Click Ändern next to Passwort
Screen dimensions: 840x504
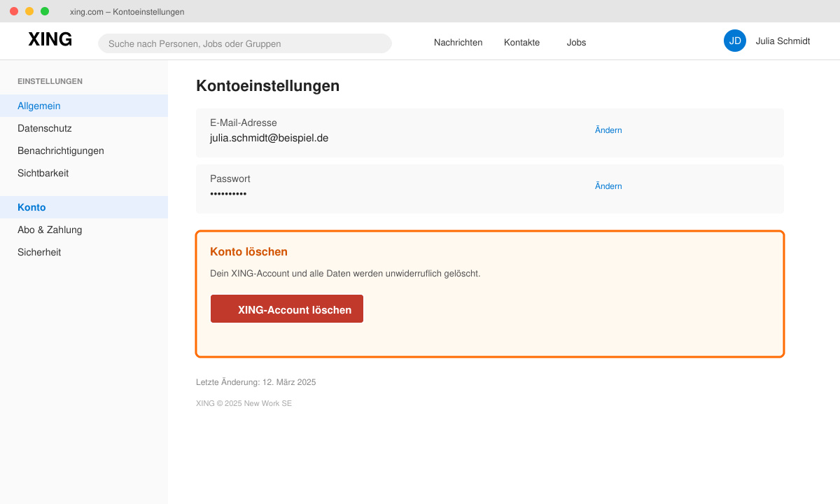coord(608,186)
